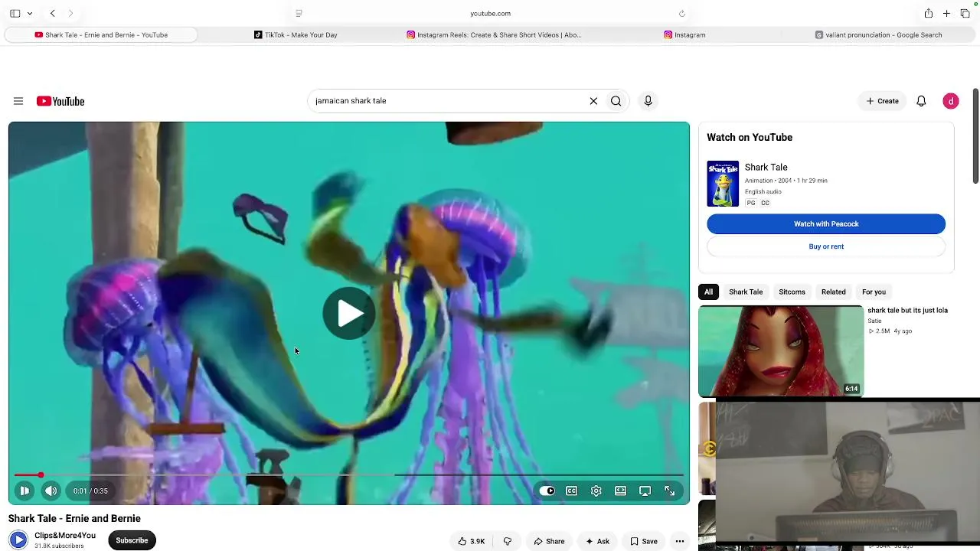Show the Safari tab overview
Screen dimensions: 980x551
[965, 13]
